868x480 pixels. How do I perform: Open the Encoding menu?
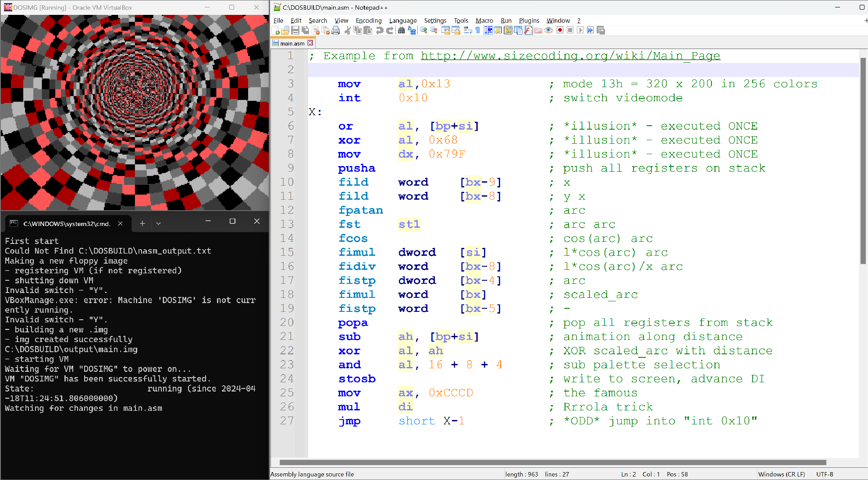(x=368, y=21)
